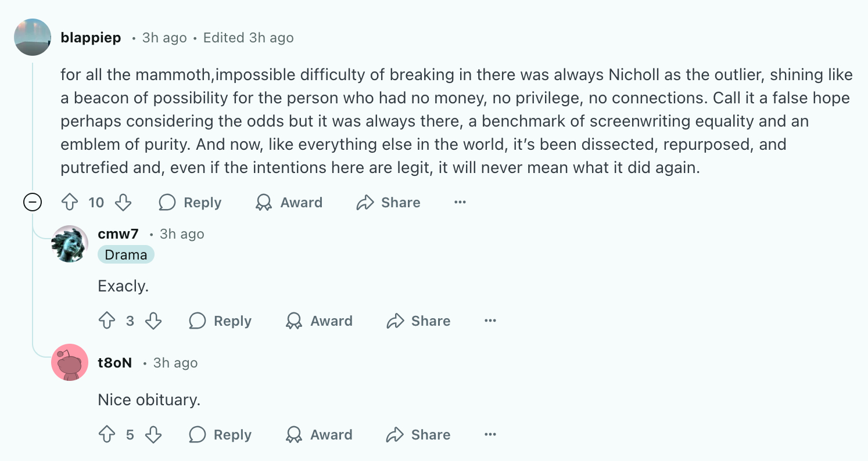
Task: Click t8oN's pink Snoo avatar
Action: [70, 362]
